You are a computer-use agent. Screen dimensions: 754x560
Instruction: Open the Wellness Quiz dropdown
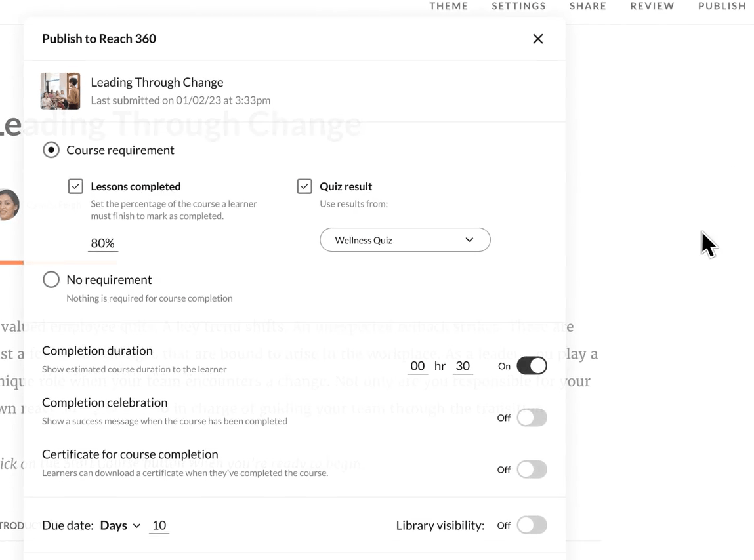point(405,240)
